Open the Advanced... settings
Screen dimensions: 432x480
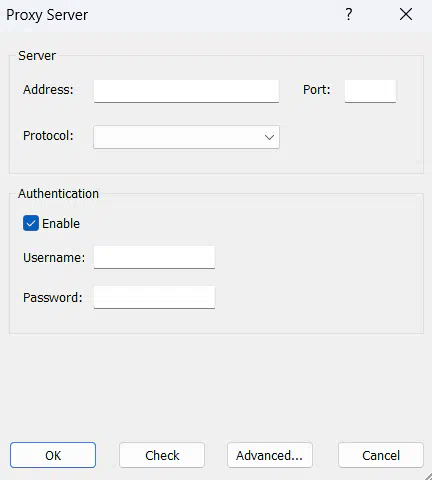tap(270, 455)
